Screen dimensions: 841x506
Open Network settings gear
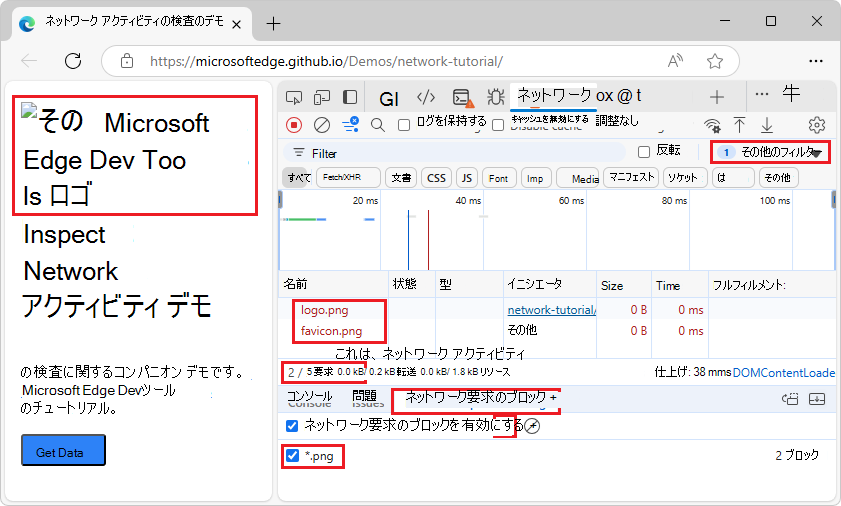pos(817,125)
